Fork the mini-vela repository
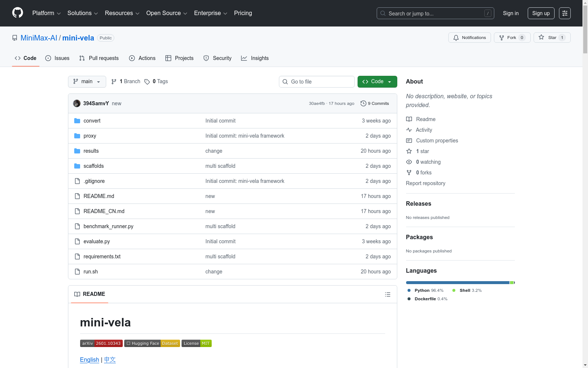This screenshot has height=368, width=588. pyautogui.click(x=512, y=38)
